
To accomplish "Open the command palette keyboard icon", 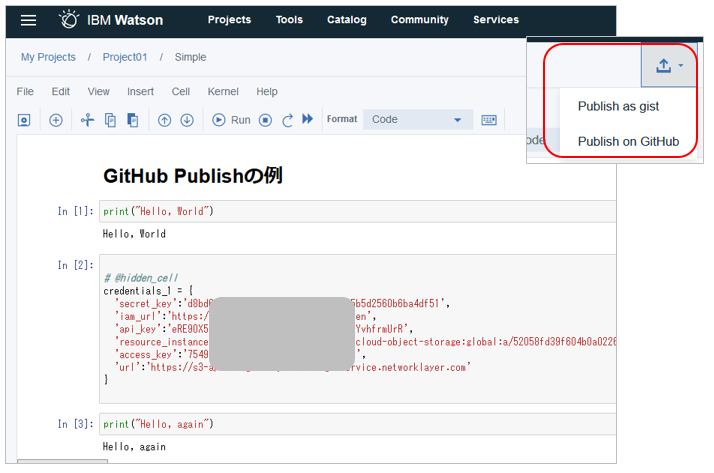I will click(489, 120).
